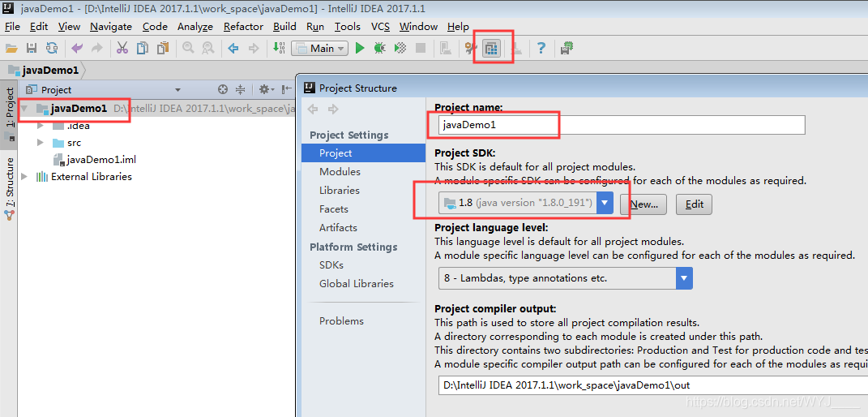Expand the src folder
868x417 pixels.
pyautogui.click(x=40, y=143)
